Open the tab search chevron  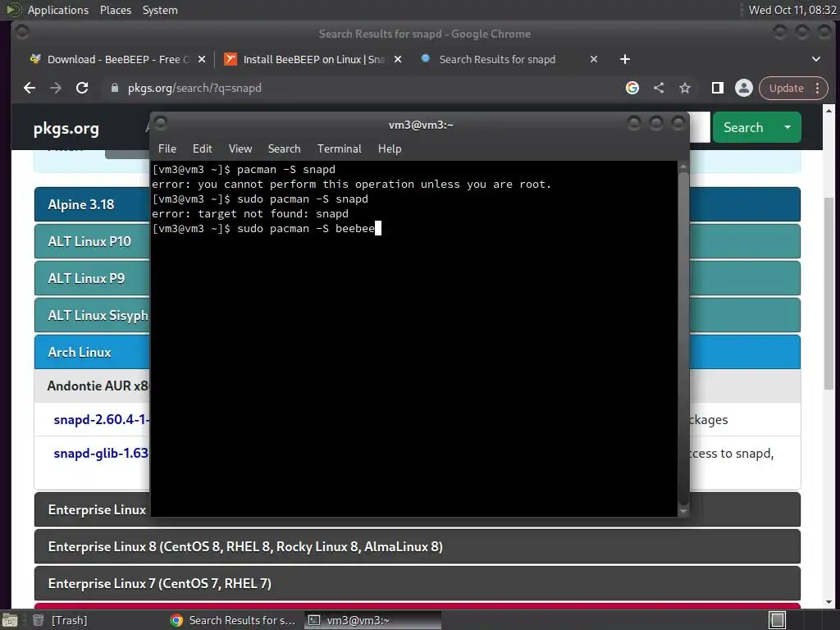click(816, 59)
